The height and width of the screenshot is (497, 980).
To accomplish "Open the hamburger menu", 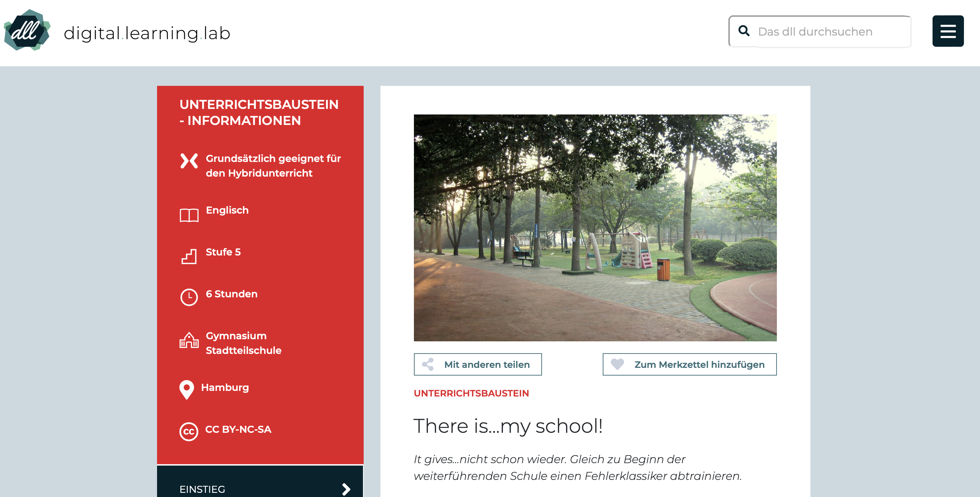I will pos(947,31).
